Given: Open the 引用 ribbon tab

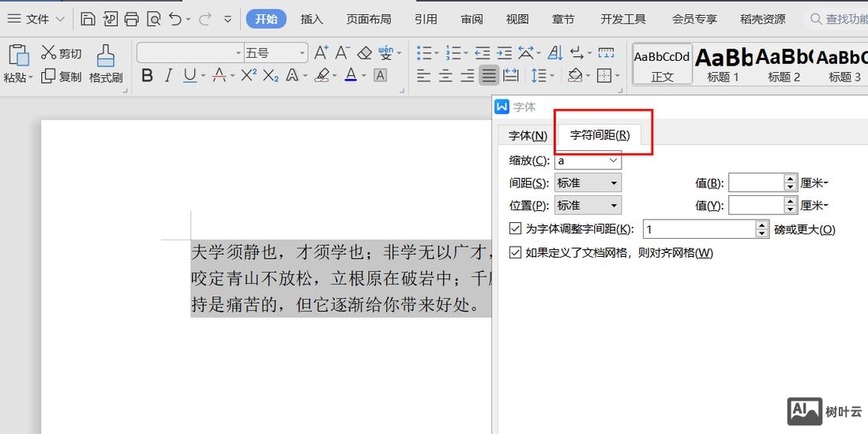Looking at the screenshot, I should [x=426, y=19].
